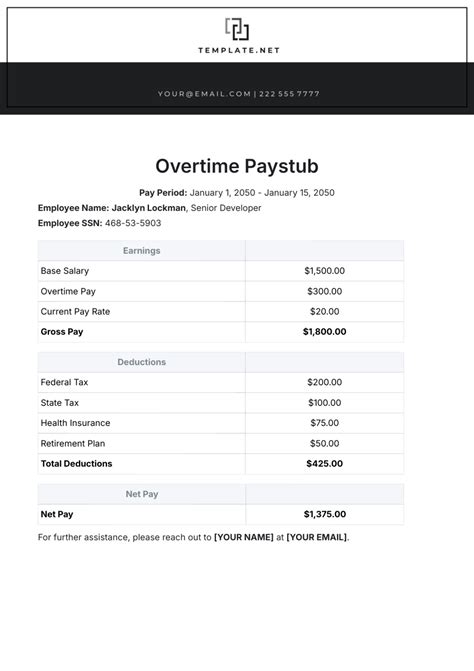
Task: Select the Health Insurance row label
Action: (75, 423)
